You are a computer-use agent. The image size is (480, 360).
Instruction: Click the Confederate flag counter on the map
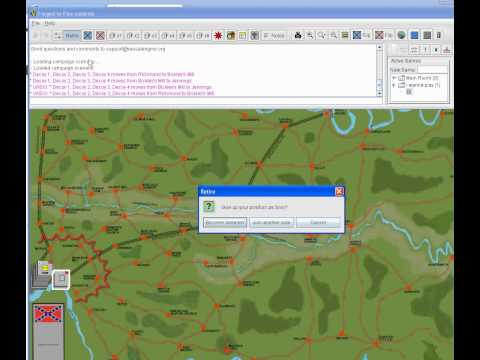pyautogui.click(x=48, y=314)
